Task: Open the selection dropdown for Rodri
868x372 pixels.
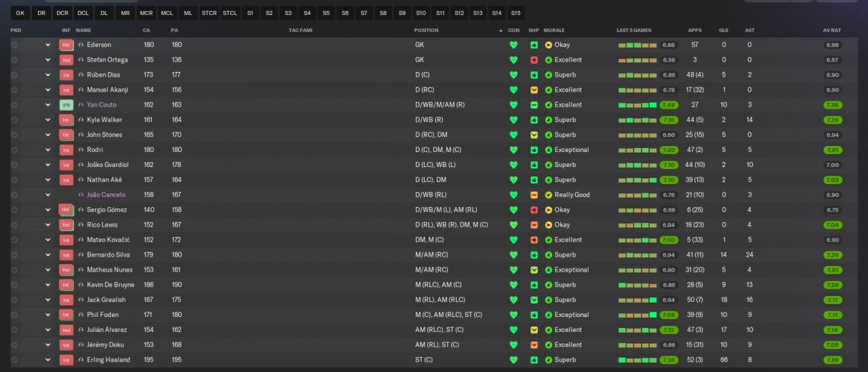Action: (48, 149)
